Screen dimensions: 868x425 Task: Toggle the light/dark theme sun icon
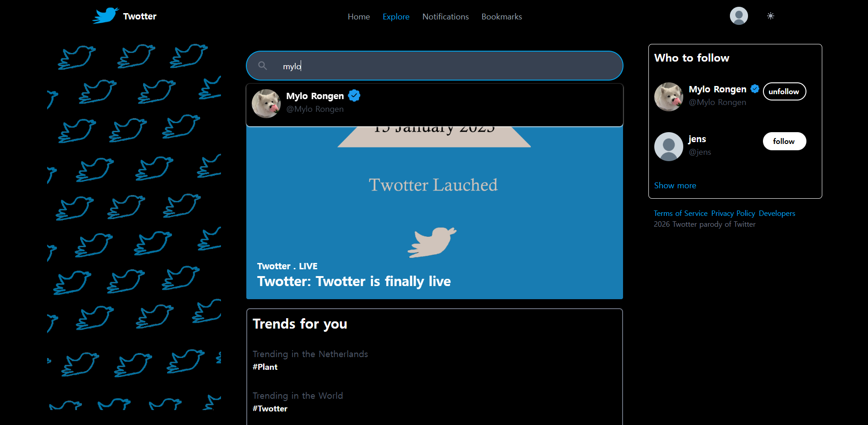point(770,16)
